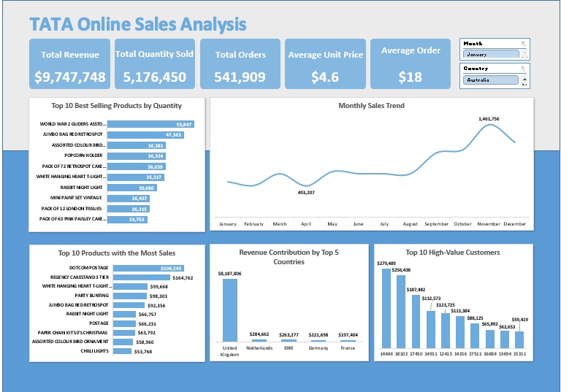Image resolution: width=561 pixels, height=392 pixels.
Task: Select the Monthly Sales Trend chart title
Action: 371,106
